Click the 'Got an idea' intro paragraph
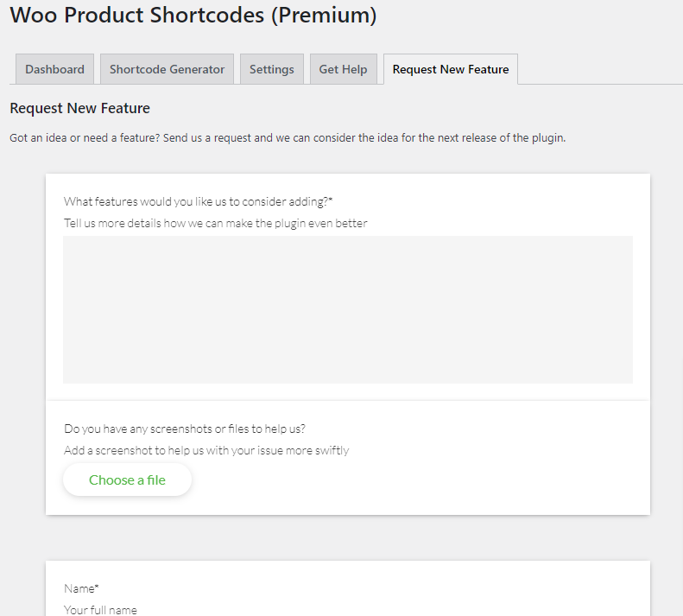This screenshot has height=616, width=683. pos(288,137)
